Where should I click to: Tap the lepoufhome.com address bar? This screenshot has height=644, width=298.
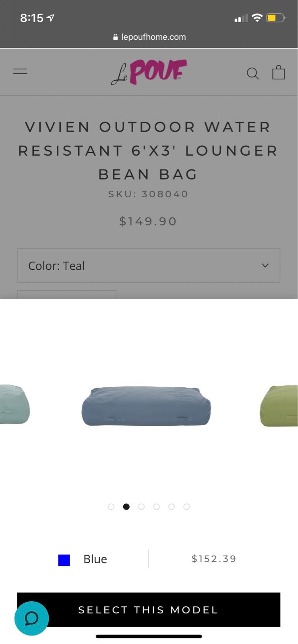[149, 37]
